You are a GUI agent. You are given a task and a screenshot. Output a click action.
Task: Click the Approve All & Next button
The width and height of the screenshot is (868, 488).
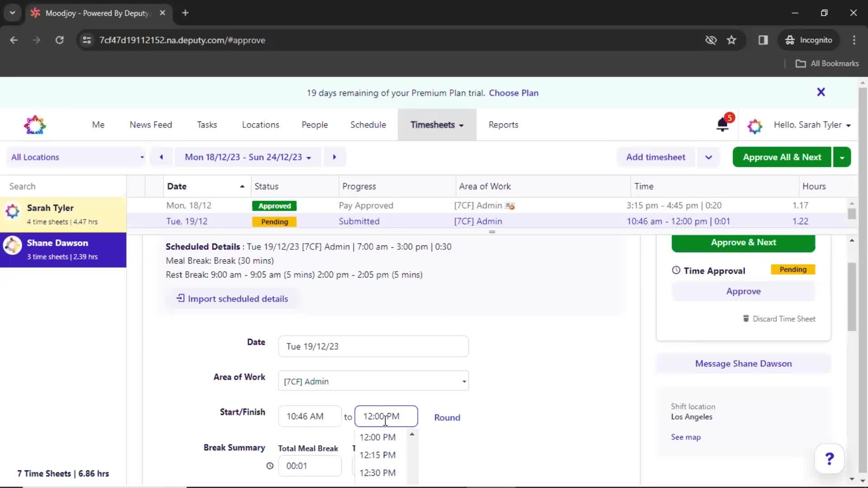[x=782, y=157]
